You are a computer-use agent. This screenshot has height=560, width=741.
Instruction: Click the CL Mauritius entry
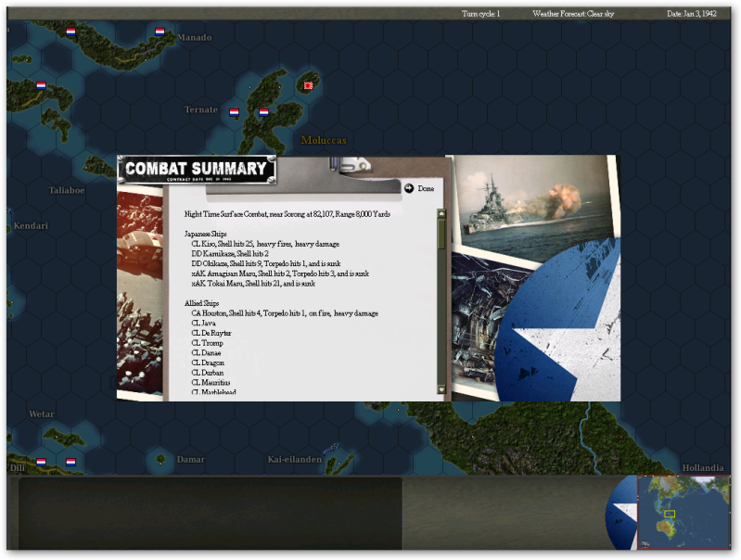pyautogui.click(x=211, y=383)
